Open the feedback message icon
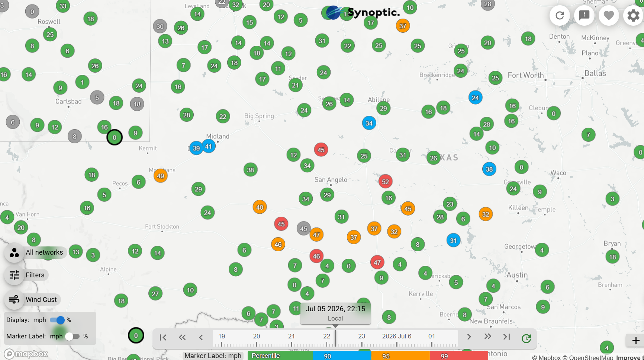This screenshot has width=644, height=360. (584, 15)
